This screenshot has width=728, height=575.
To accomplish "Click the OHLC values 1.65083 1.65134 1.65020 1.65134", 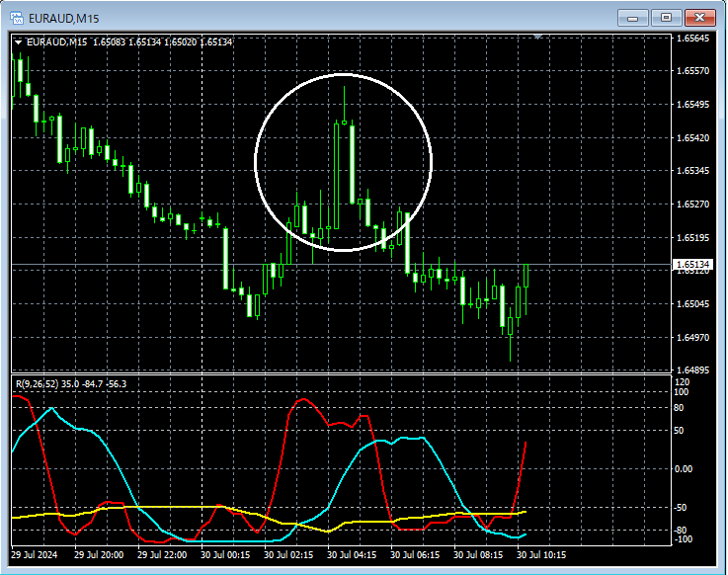I will (x=163, y=42).
